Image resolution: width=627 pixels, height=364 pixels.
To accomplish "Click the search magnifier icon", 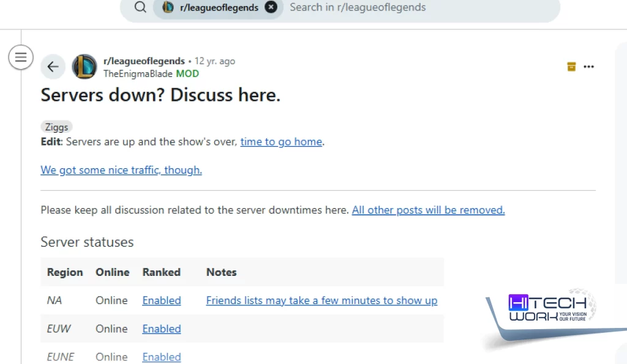I will [x=140, y=7].
